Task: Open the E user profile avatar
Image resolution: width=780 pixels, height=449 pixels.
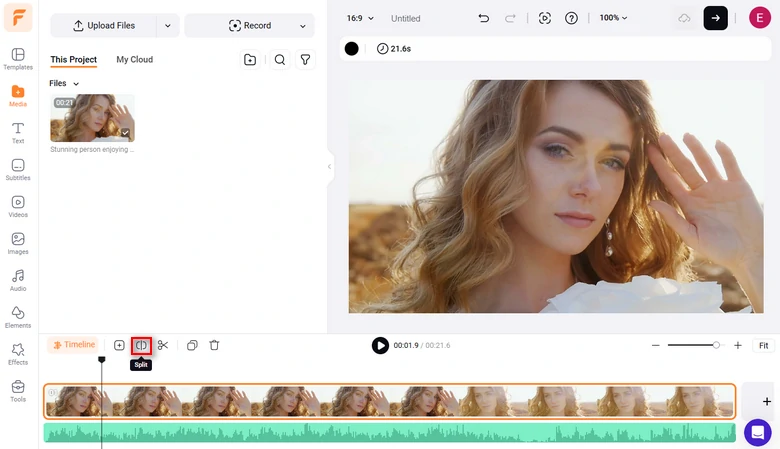Action: coord(760,18)
